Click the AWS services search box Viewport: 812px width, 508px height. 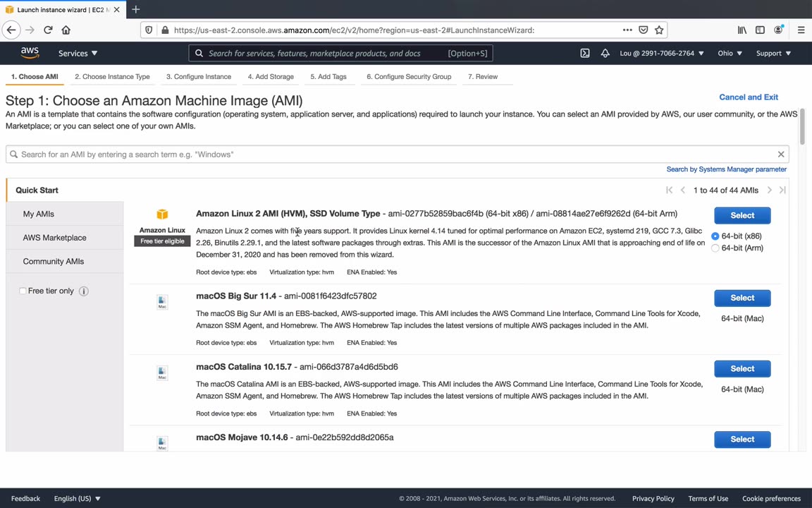tap(340, 53)
